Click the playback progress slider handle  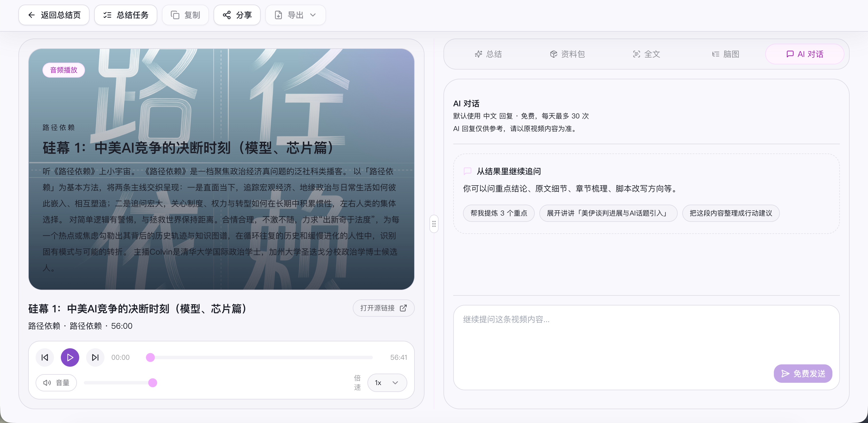coord(150,357)
